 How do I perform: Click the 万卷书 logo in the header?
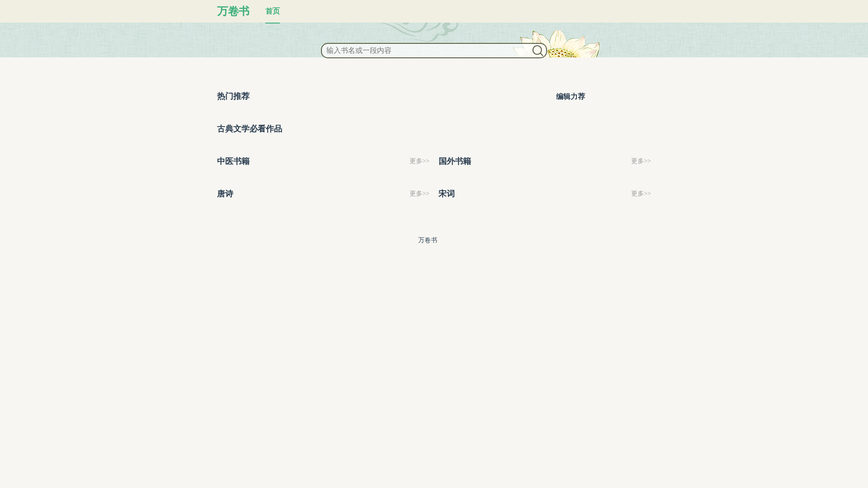(233, 11)
